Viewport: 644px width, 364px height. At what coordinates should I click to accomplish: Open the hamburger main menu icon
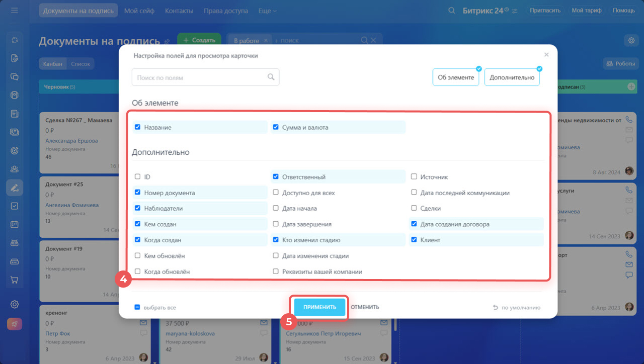pos(14,10)
